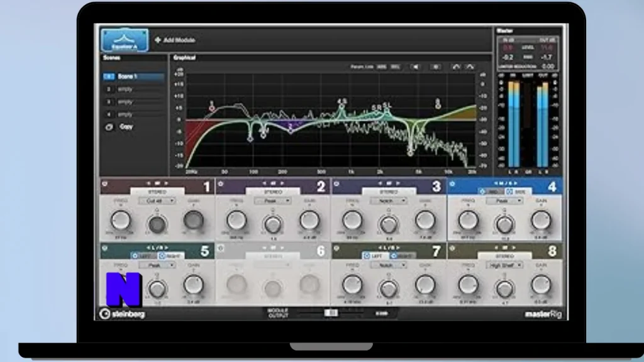Select band 8 node on EQ graph
Image resolution: width=644 pixels, height=362 pixels.
(438, 106)
